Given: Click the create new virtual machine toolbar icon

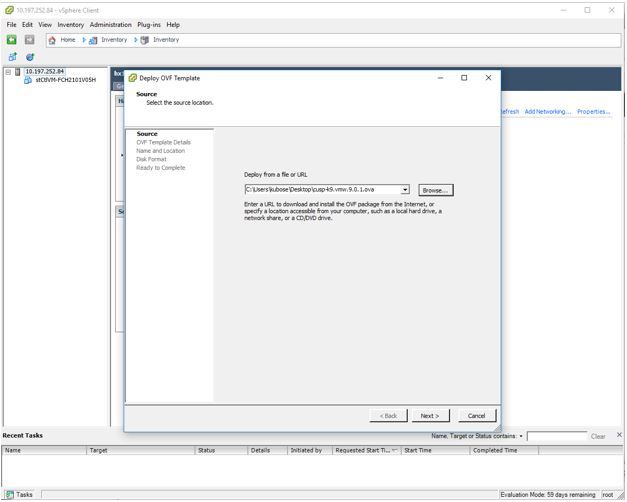Looking at the screenshot, I should click(13, 57).
